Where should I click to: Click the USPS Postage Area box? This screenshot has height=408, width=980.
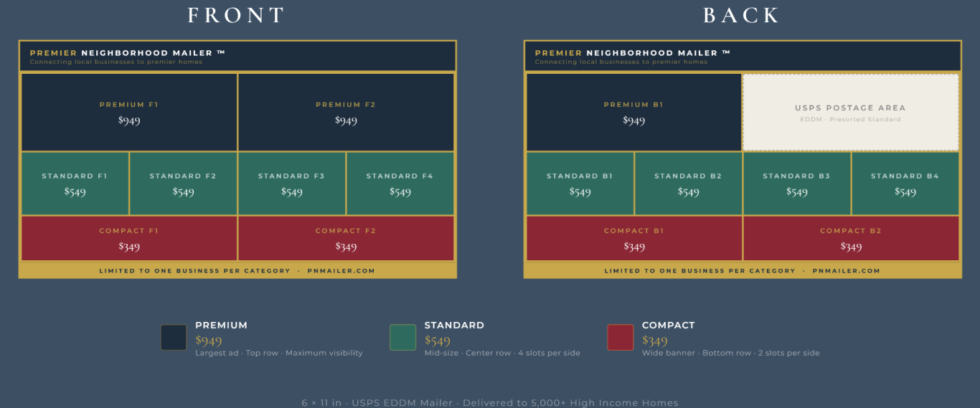[x=850, y=113]
